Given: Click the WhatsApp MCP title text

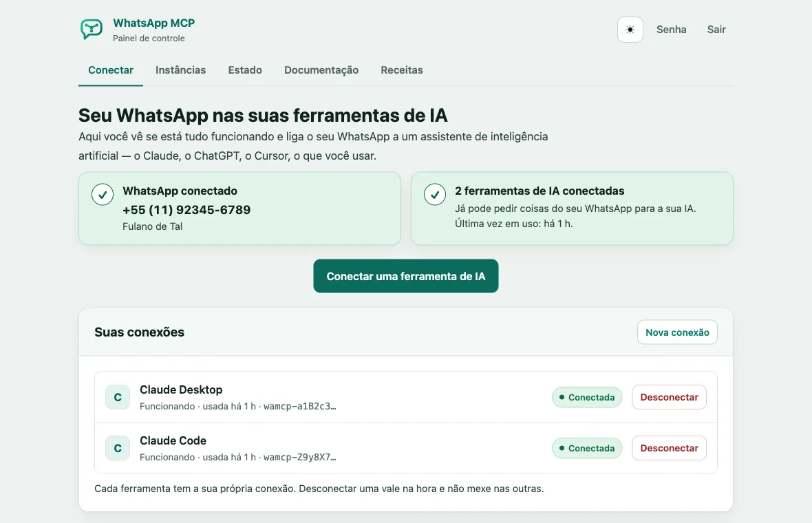Looking at the screenshot, I should point(154,23).
